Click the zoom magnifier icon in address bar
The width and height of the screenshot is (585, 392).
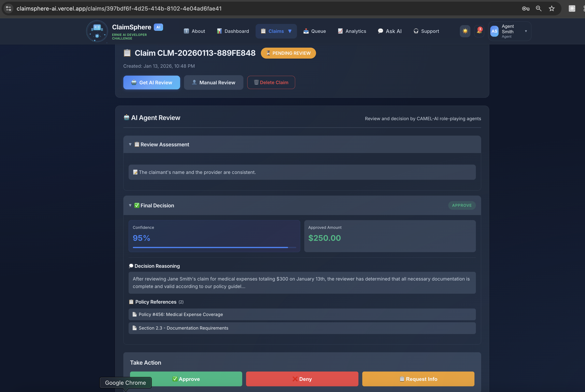539,9
